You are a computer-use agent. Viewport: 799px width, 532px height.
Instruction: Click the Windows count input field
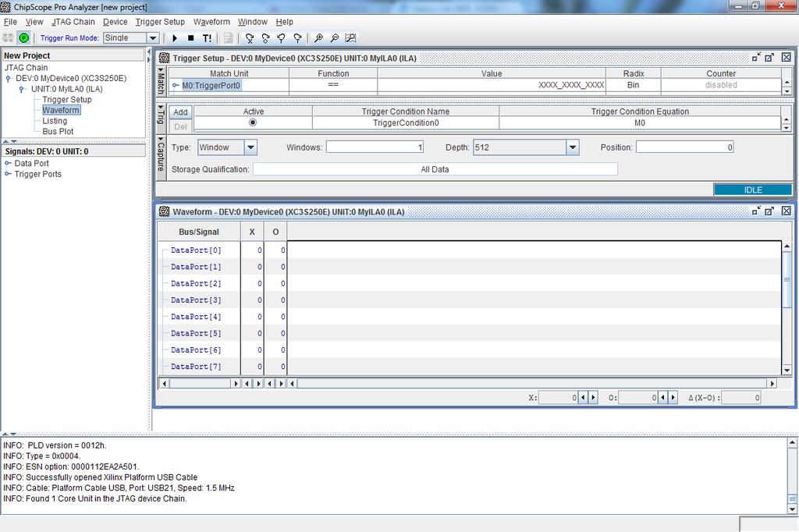[x=375, y=147]
